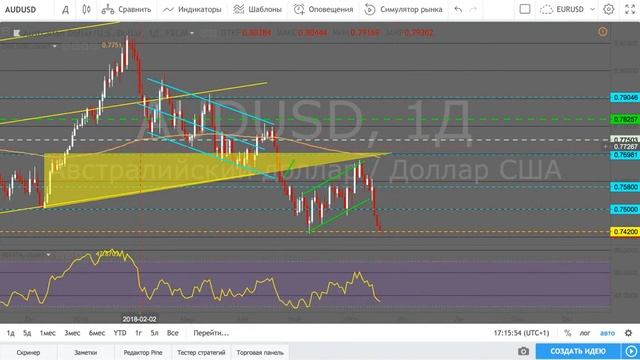Click the undo arrow icon
Image resolution: width=640 pixels, height=360 pixels.
pyautogui.click(x=458, y=9)
